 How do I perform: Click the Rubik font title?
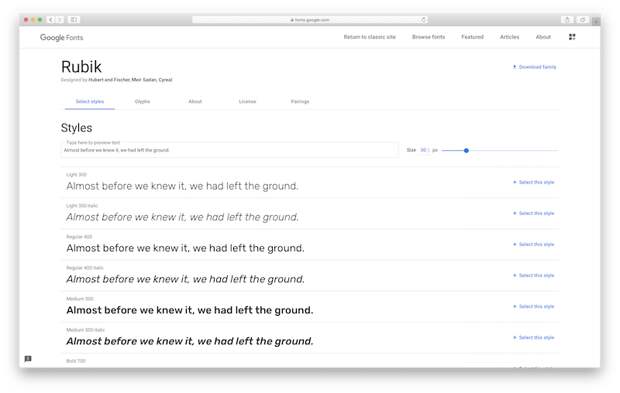click(x=81, y=66)
